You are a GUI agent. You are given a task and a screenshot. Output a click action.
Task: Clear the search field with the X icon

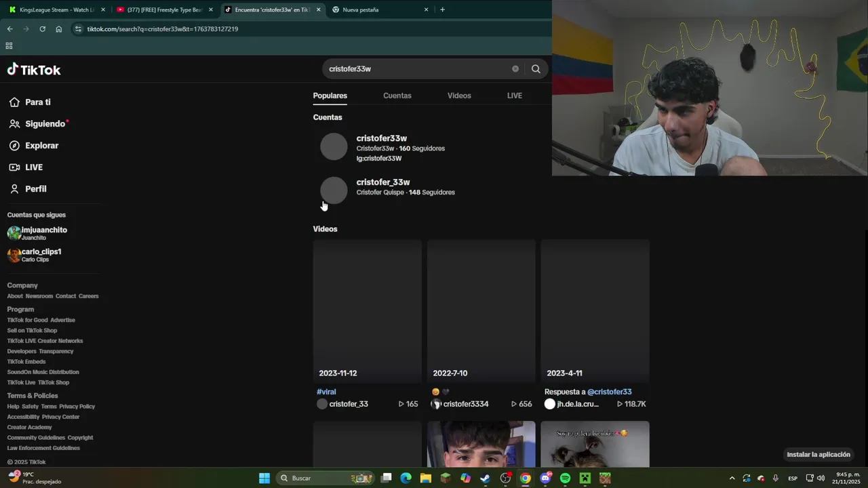point(515,69)
